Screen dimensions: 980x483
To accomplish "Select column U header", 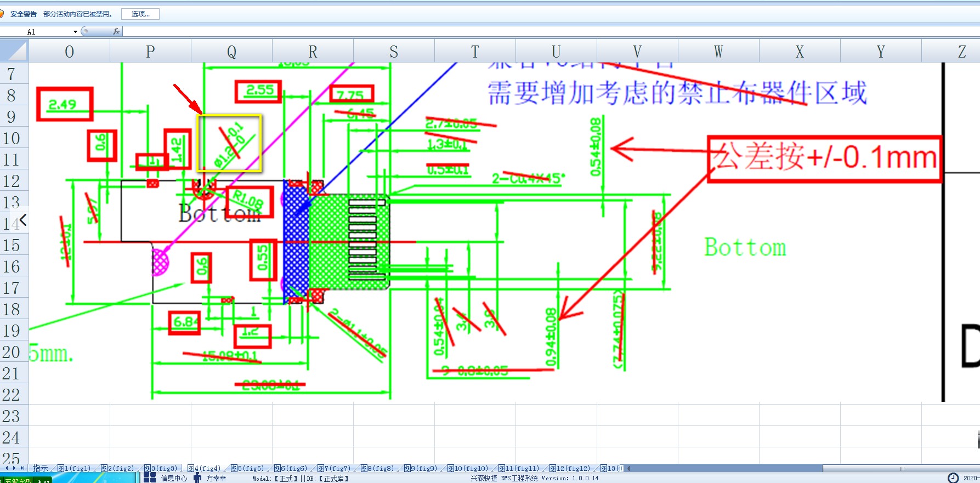I will pyautogui.click(x=556, y=52).
